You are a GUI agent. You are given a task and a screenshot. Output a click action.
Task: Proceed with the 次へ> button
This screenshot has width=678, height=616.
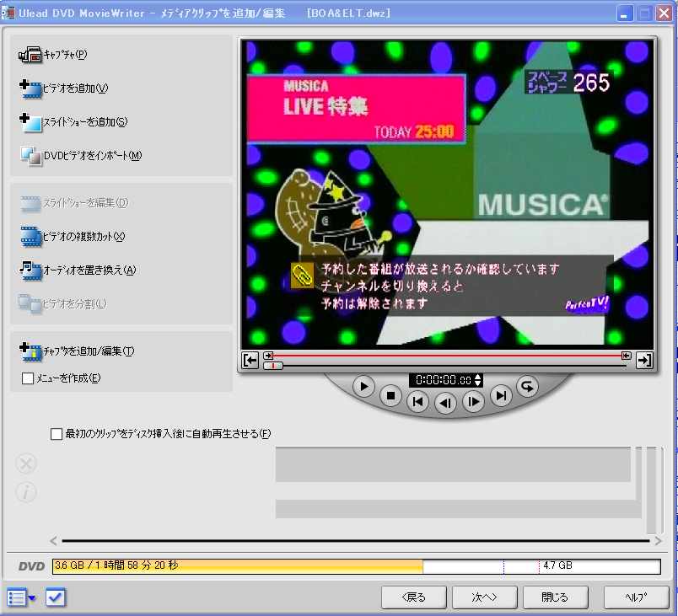tap(484, 597)
